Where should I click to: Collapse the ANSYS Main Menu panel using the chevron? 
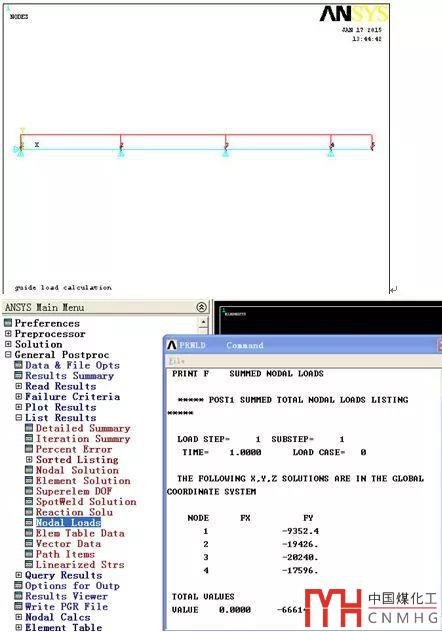tap(201, 308)
